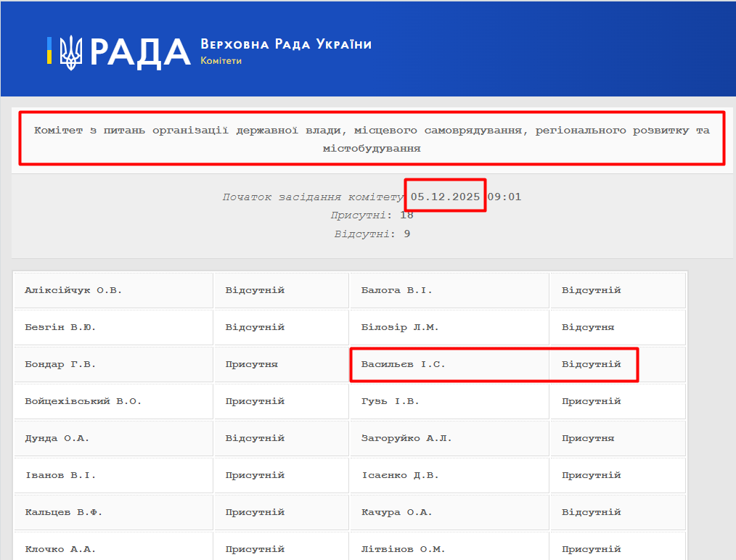
Task: Click Безгін В.Ю. status Відсутній
Action: (255, 327)
